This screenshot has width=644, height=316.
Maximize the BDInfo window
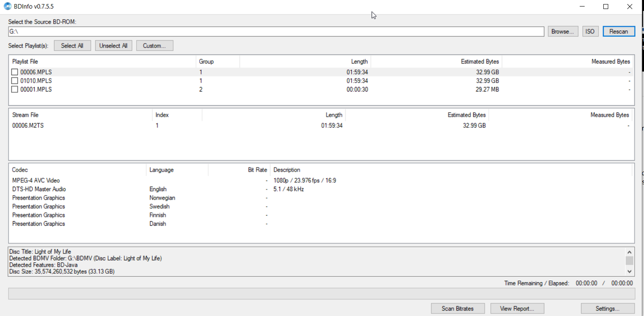(x=606, y=7)
